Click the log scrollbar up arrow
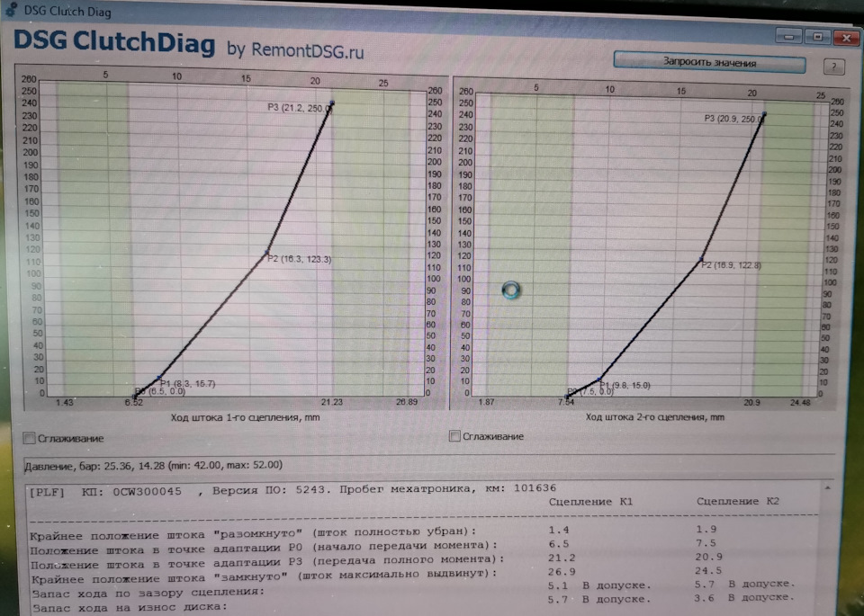Viewport: 864px width, 616px height. pos(828,488)
